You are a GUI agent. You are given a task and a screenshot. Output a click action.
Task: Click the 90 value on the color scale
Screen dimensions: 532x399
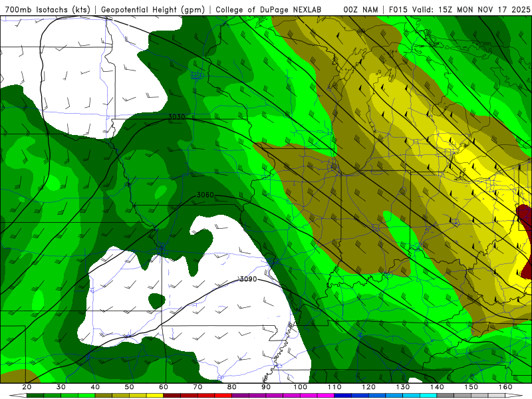pos(266,387)
